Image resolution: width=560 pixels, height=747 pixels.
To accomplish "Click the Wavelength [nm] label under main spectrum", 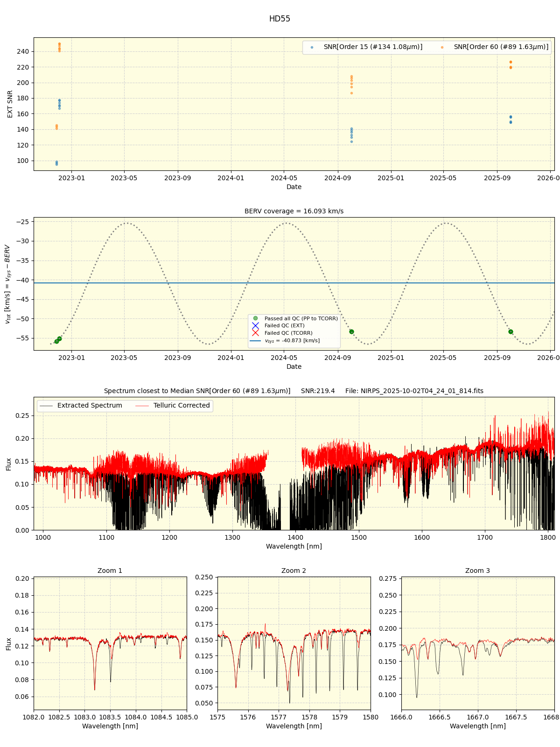I will tap(294, 546).
